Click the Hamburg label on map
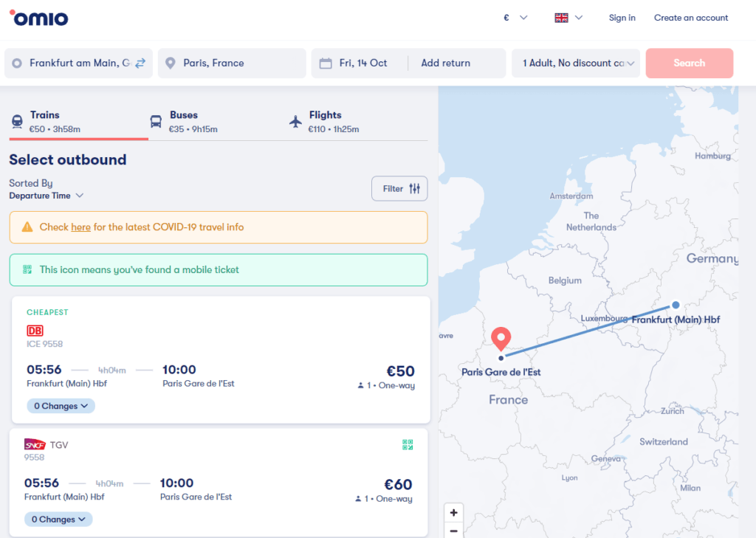The height and width of the screenshot is (538, 756). (x=712, y=156)
